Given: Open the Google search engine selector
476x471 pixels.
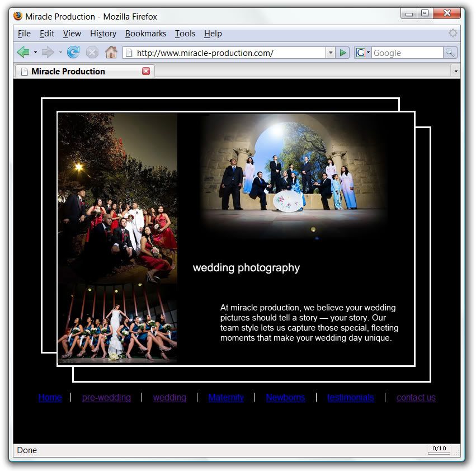Looking at the screenshot, I should click(363, 53).
